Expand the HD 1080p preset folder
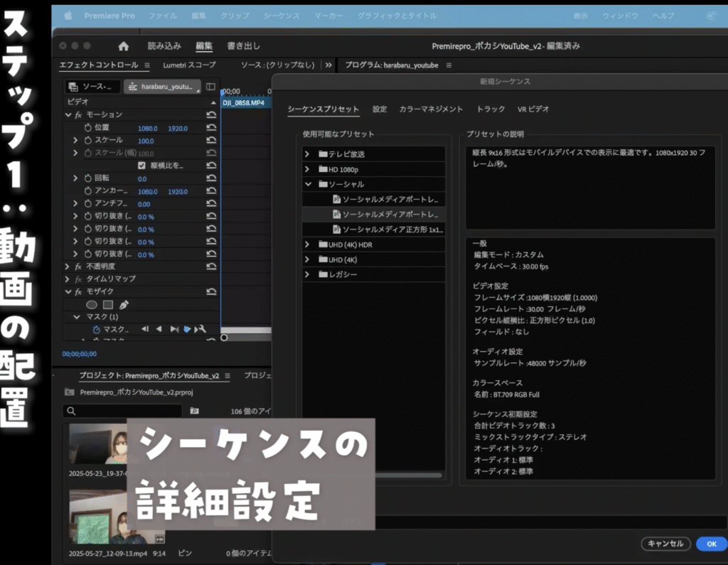Viewport: 728px width, 565px height. tap(307, 169)
